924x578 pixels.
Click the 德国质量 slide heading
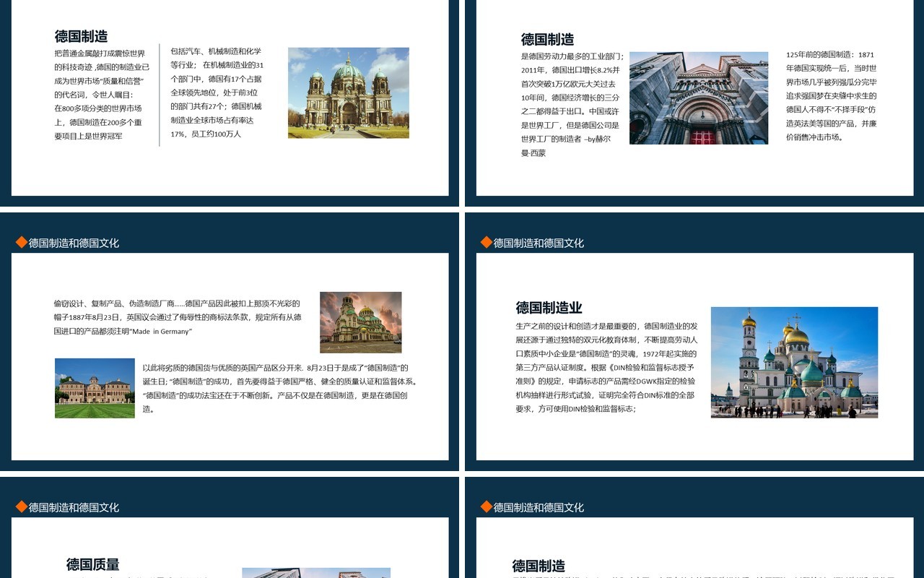[x=93, y=564]
